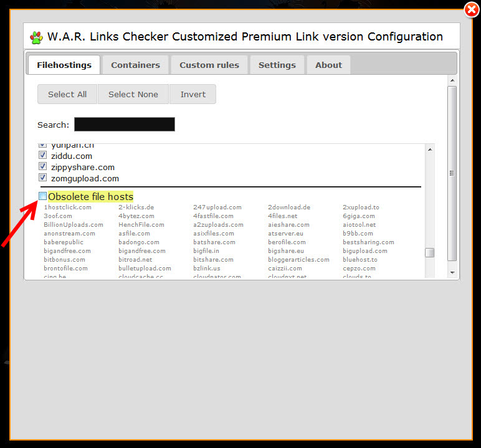Select the zomgupload.com list entry text
The image size is (481, 448).
(x=85, y=179)
